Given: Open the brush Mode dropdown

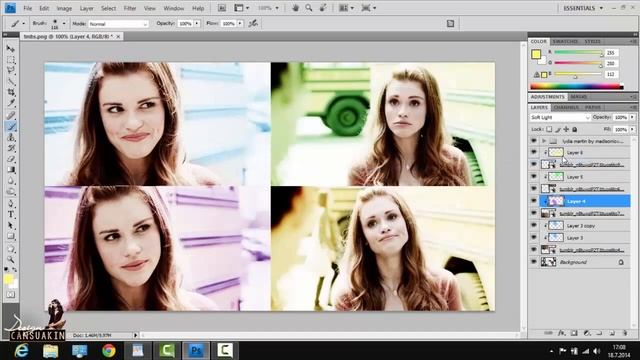Looking at the screenshot, I should tap(118, 24).
